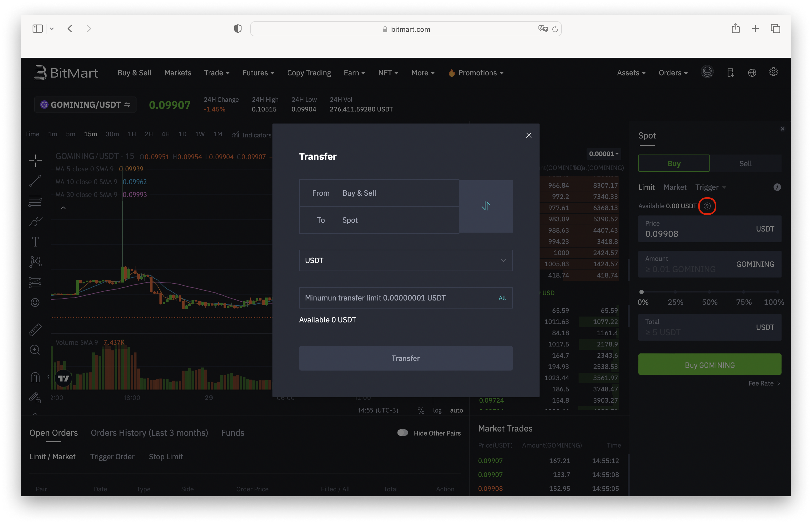Image resolution: width=812 pixels, height=524 pixels.
Task: Expand the Trade menu
Action: 217,73
